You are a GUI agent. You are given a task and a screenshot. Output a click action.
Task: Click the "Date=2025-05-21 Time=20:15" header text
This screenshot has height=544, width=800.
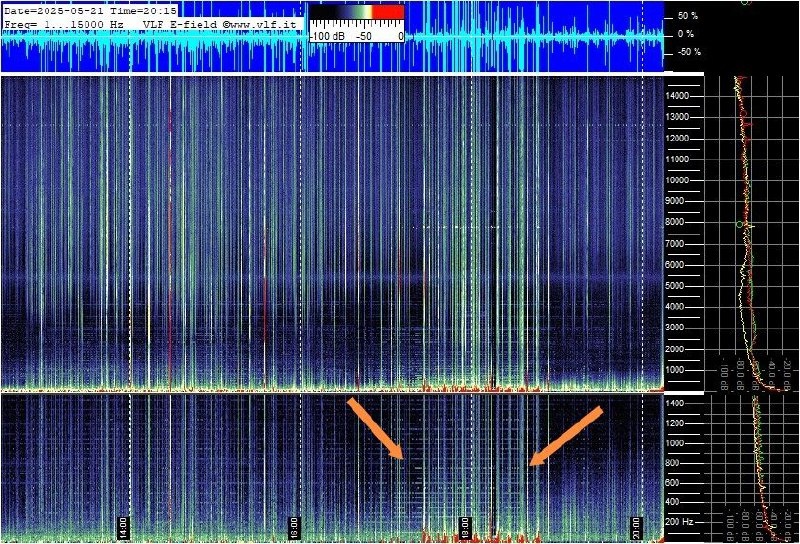tap(90, 11)
